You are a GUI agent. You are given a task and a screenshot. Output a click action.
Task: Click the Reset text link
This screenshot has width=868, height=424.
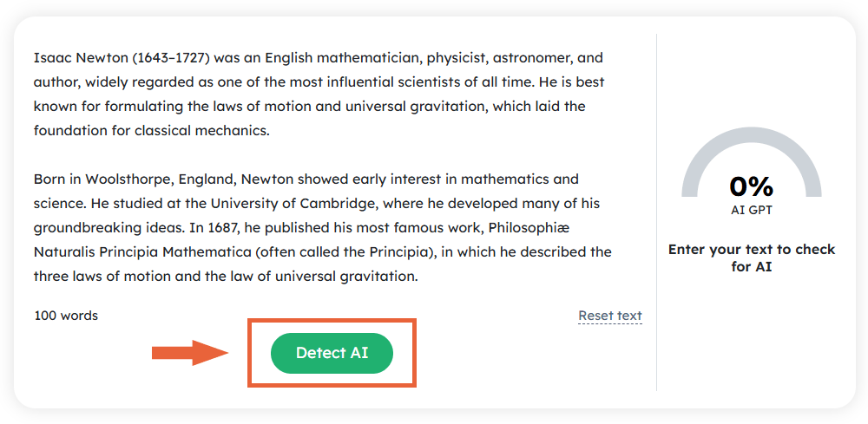[610, 316]
